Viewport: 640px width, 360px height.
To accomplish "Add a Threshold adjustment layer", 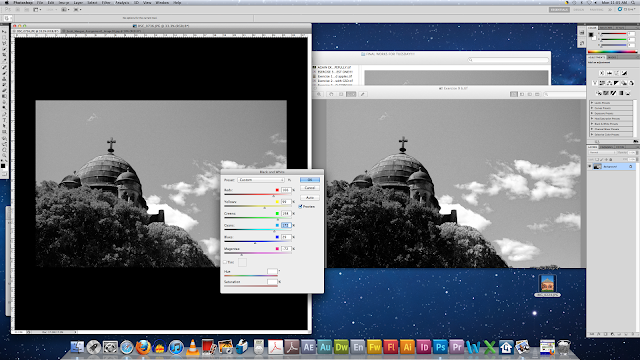I will point(613,93).
